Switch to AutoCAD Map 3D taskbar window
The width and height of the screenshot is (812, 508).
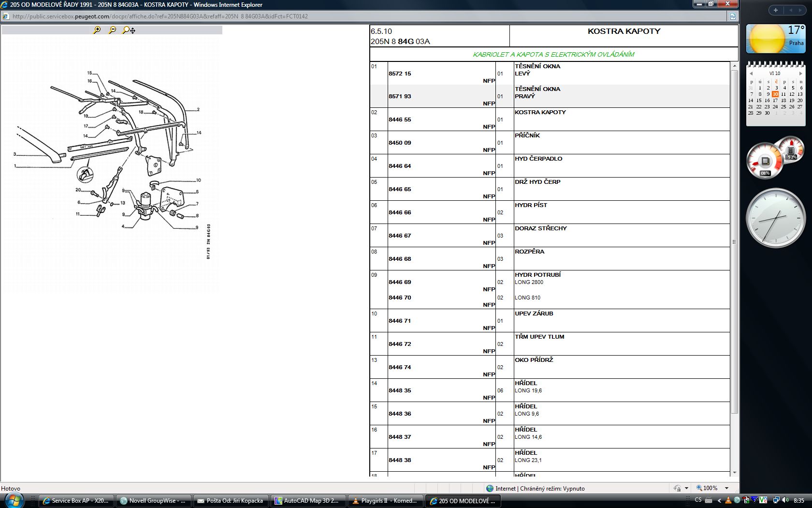click(x=308, y=501)
